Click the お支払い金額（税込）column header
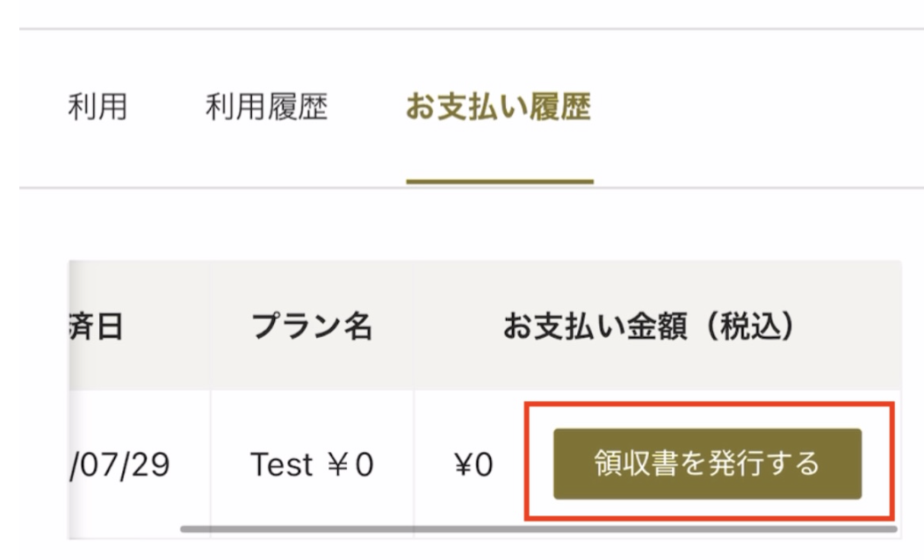 [648, 327]
